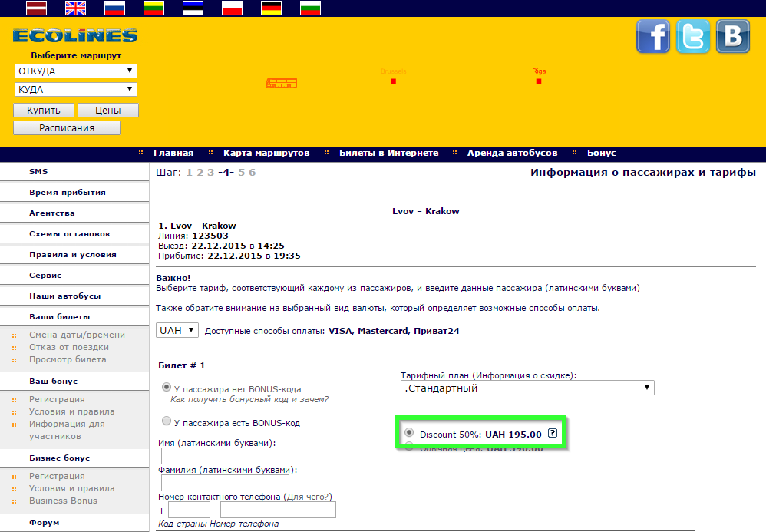Viewport: 766px width, 532px height.
Task: Open Карта маршрутов menu item
Action: pos(266,153)
